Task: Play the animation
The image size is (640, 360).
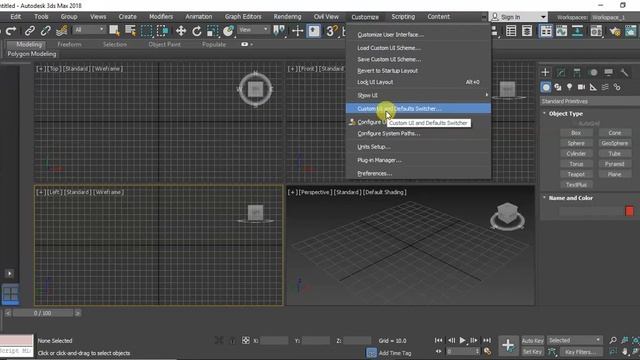Action: [462, 340]
